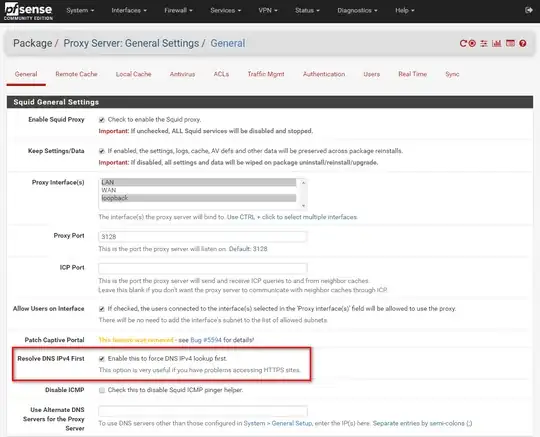Open the ACLs tab

(x=221, y=74)
